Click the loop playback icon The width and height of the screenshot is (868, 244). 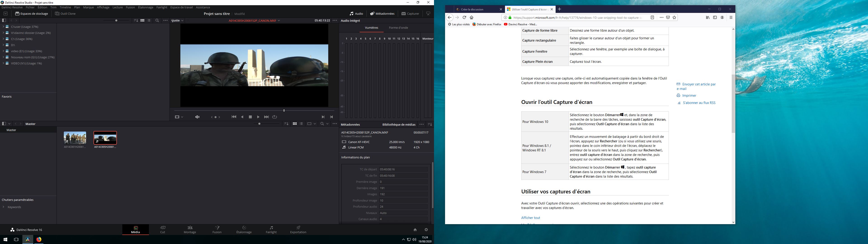pyautogui.click(x=275, y=117)
